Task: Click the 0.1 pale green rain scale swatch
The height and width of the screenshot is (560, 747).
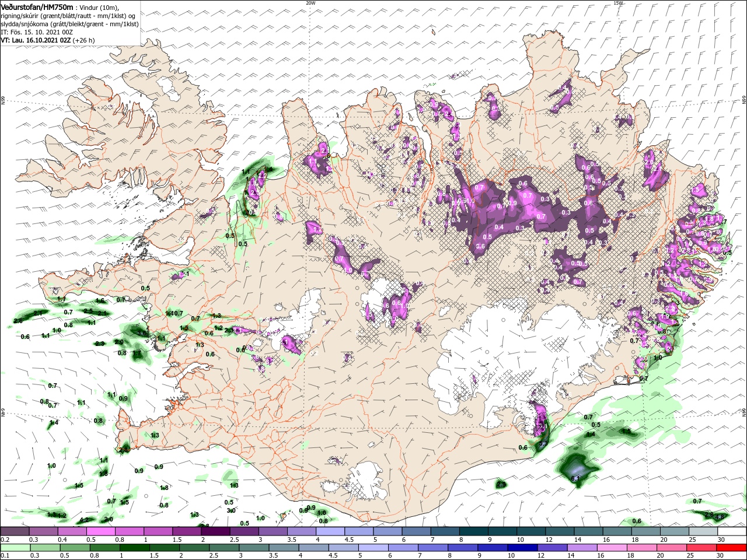Action: [16, 548]
